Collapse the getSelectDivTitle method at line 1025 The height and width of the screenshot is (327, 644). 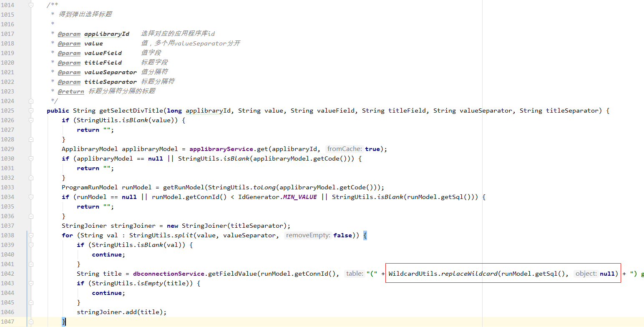click(x=31, y=111)
